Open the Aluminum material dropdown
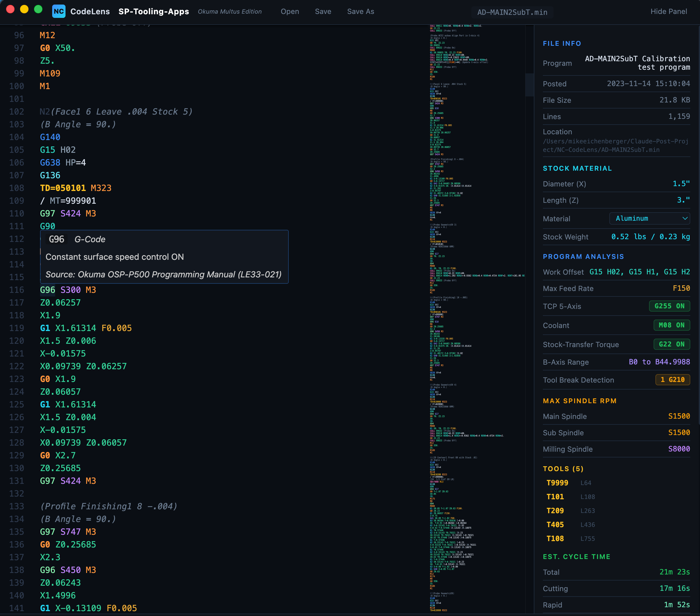Screen dimensions: 700x616 coord(649,218)
